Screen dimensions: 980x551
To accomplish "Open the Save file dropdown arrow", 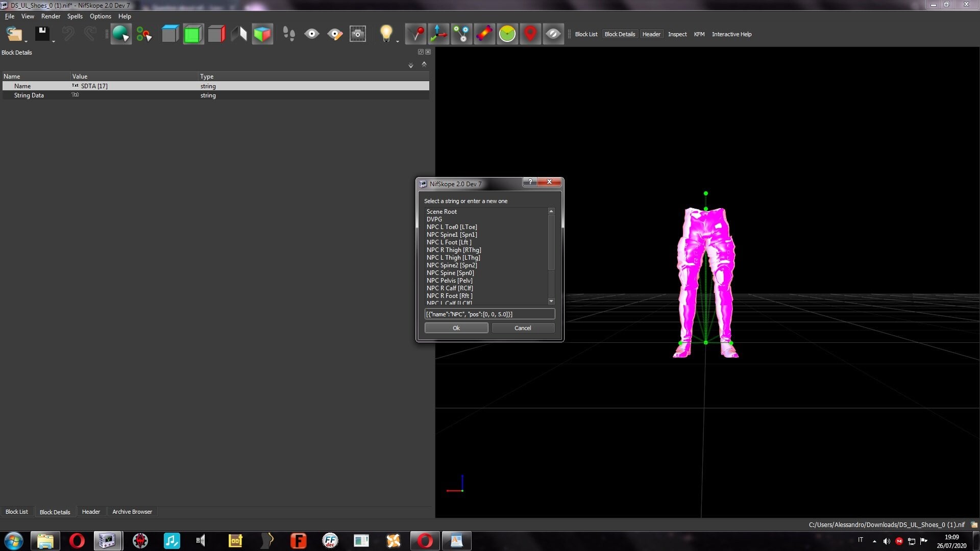I will tap(54, 41).
